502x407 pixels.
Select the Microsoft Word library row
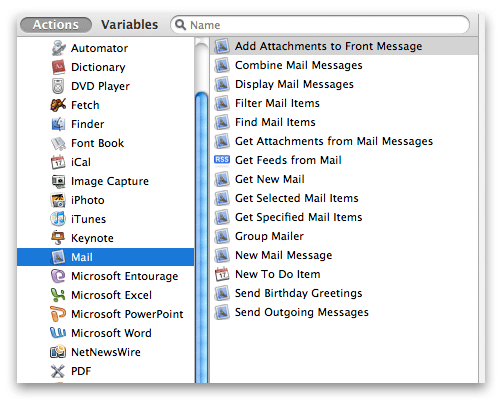click(x=106, y=333)
